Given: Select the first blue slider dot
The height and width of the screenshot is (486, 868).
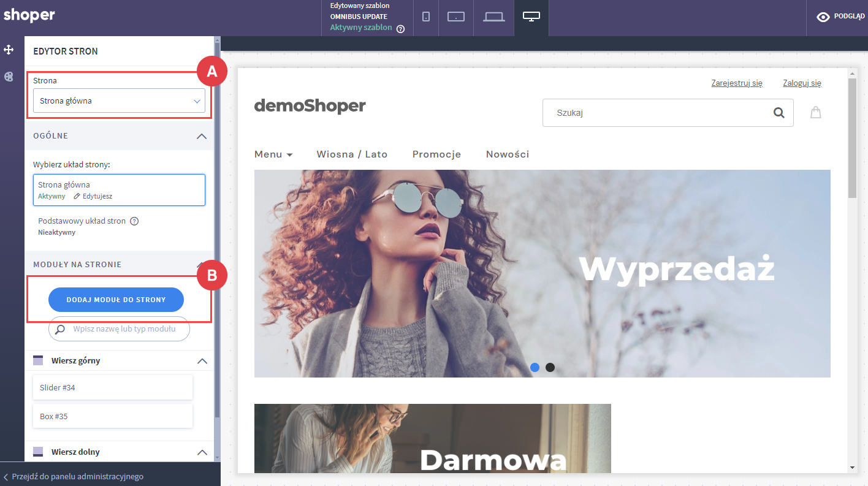Looking at the screenshot, I should pos(535,367).
